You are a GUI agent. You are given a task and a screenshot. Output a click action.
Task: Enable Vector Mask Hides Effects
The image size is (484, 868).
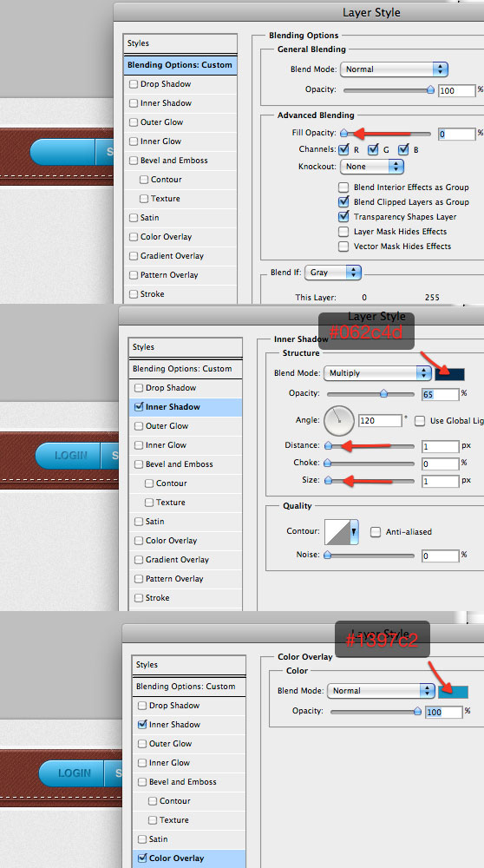click(x=343, y=247)
